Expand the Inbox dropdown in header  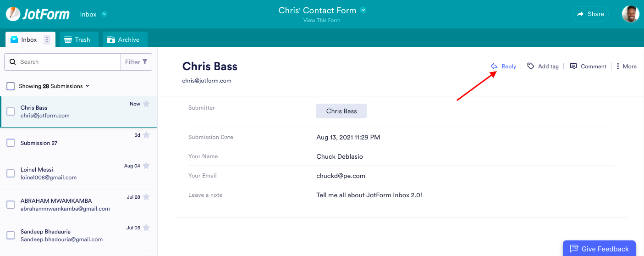pos(104,14)
